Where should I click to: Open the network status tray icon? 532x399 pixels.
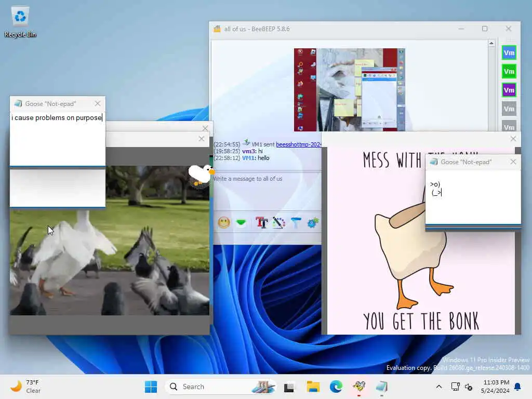455,387
